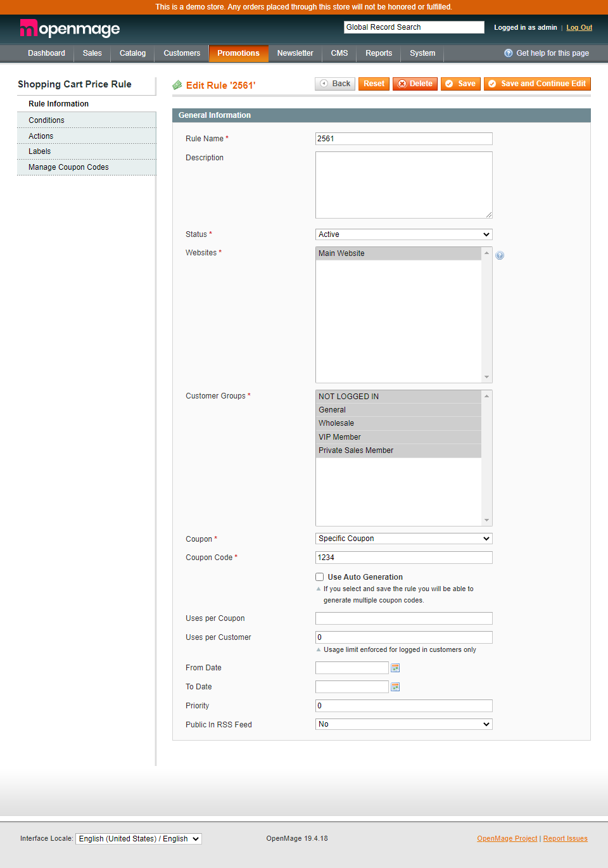Open the To Date calendar picker
This screenshot has width=608, height=868.
point(395,686)
